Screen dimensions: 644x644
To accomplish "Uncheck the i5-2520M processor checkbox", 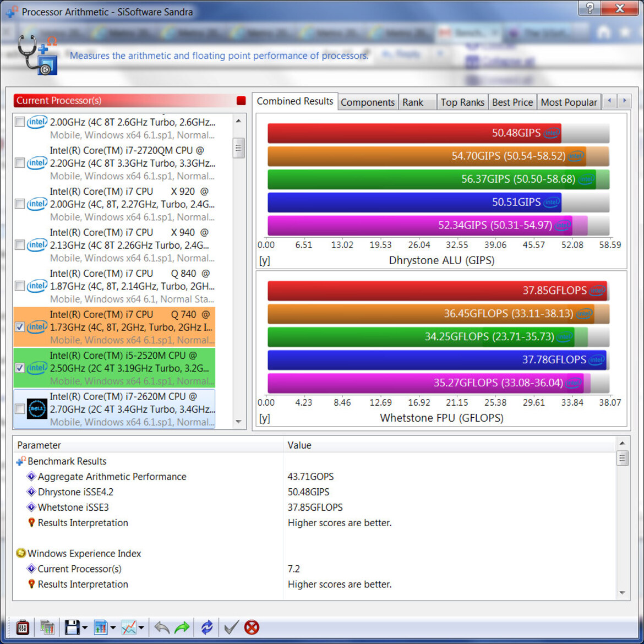I will point(20,368).
